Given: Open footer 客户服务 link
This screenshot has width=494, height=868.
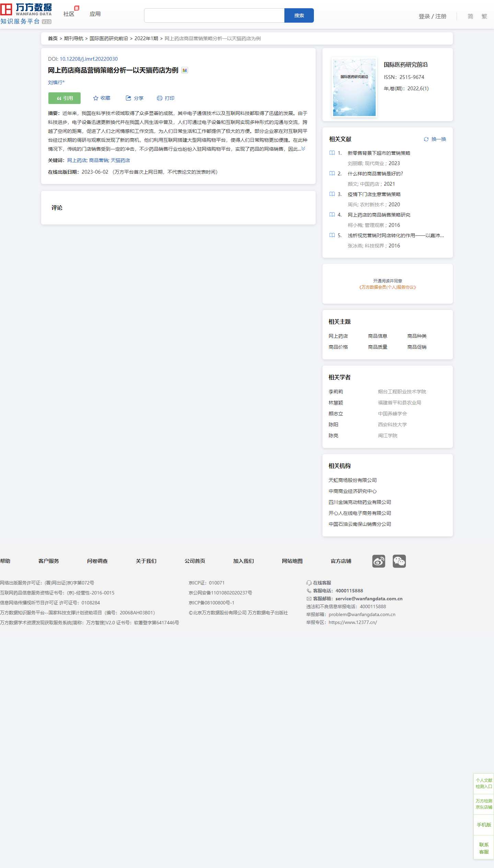Looking at the screenshot, I should tap(49, 561).
